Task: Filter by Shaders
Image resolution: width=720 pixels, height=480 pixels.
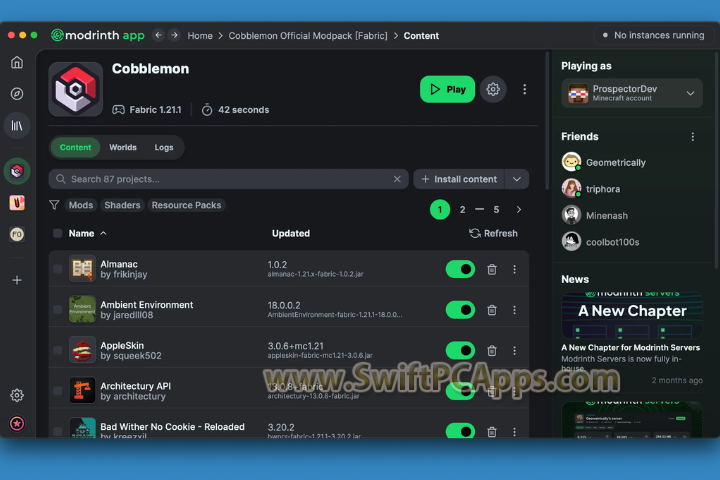Action: point(122,205)
